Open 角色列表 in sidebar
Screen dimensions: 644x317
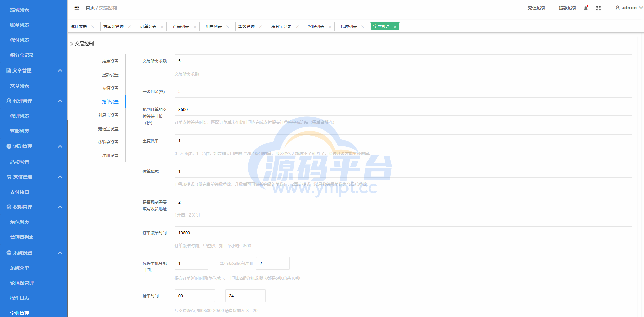point(20,222)
